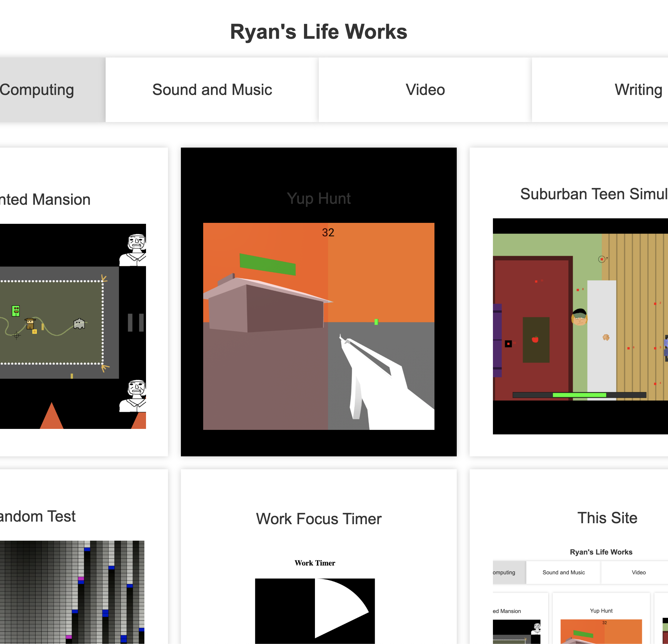
Task: Click the green health bar in Suburban screenshot
Action: tap(579, 395)
